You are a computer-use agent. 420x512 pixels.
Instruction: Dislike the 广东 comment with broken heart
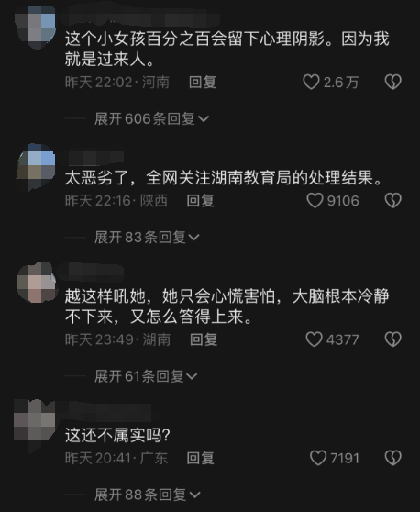click(392, 458)
